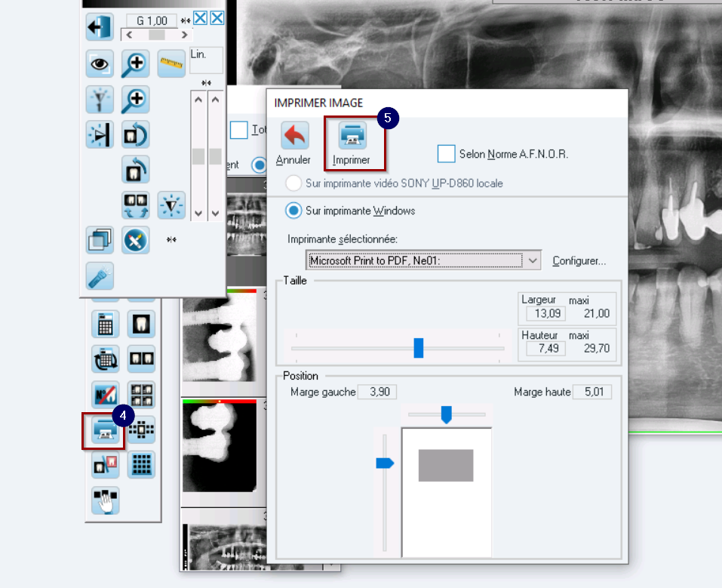
Task: Select the bottom panoramic X-ray thumbnail
Action: 226,546
